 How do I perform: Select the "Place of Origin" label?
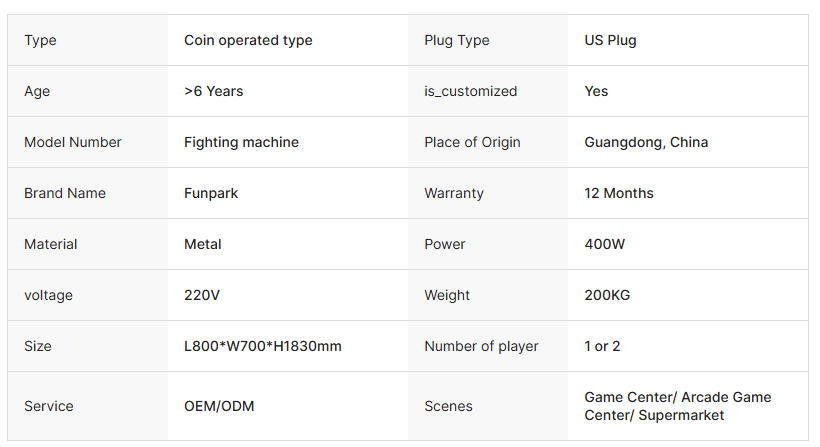pos(472,142)
